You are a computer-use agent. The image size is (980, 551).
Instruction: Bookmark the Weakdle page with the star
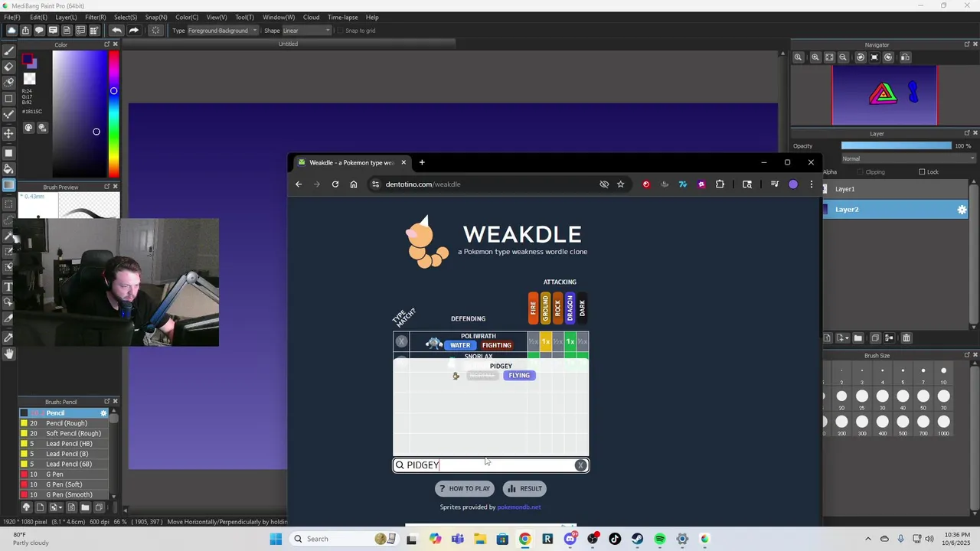620,184
